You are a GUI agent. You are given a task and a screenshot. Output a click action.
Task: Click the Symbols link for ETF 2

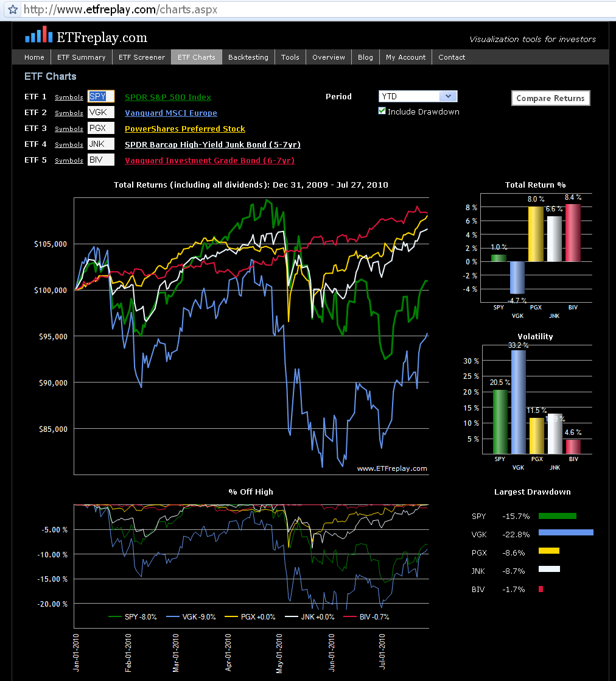click(x=69, y=113)
